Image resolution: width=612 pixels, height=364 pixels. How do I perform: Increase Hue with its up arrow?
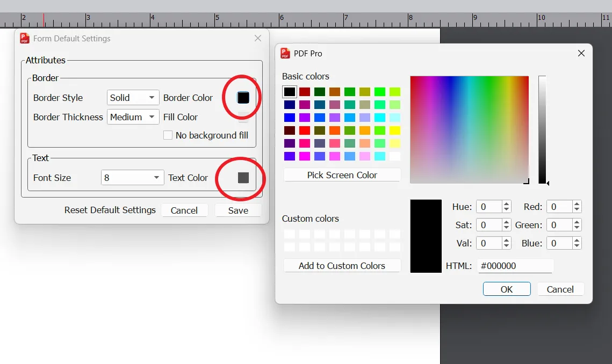click(x=506, y=203)
